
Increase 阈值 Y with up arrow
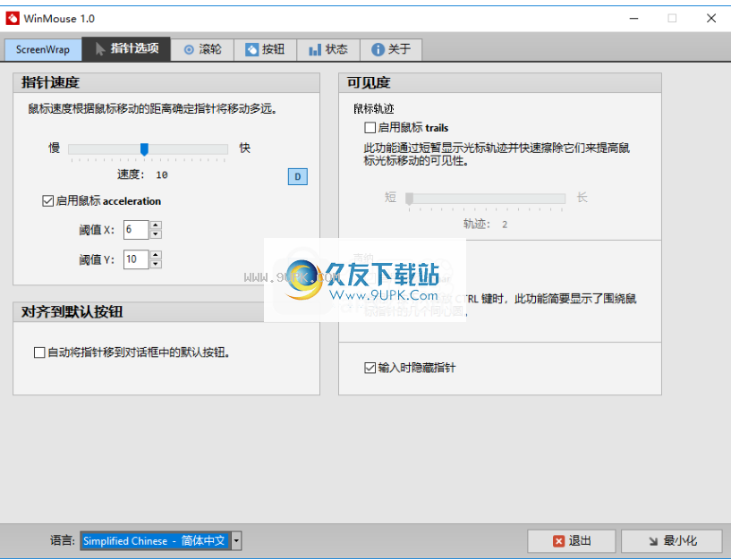pos(156,255)
